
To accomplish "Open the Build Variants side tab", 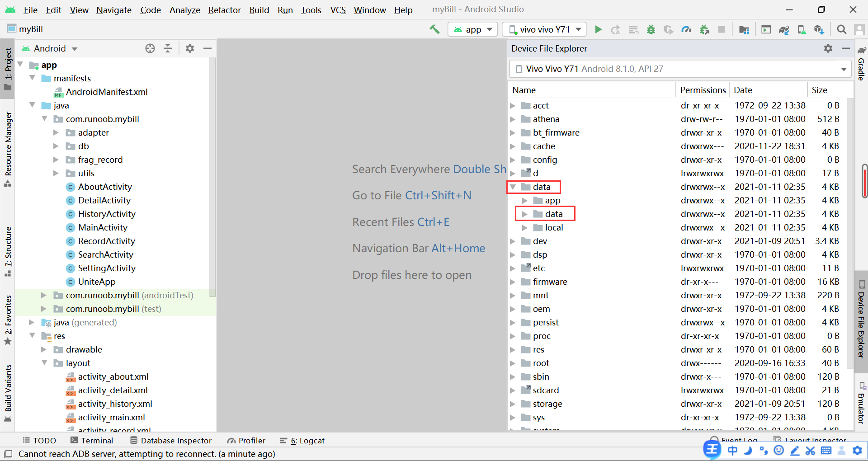I will [8, 392].
